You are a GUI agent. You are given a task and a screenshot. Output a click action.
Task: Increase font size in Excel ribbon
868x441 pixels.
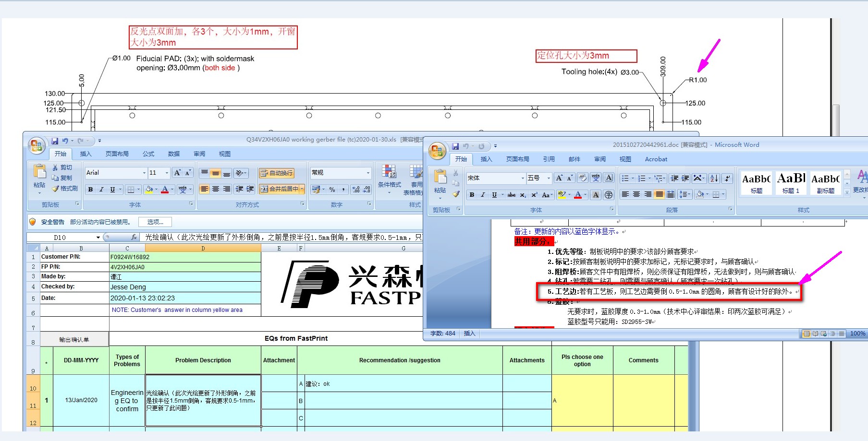pyautogui.click(x=177, y=173)
